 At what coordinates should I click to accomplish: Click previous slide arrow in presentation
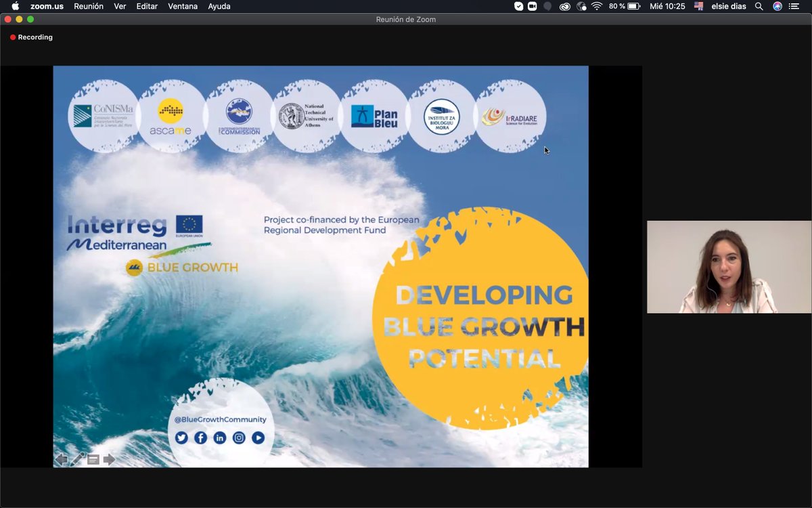[62, 459]
